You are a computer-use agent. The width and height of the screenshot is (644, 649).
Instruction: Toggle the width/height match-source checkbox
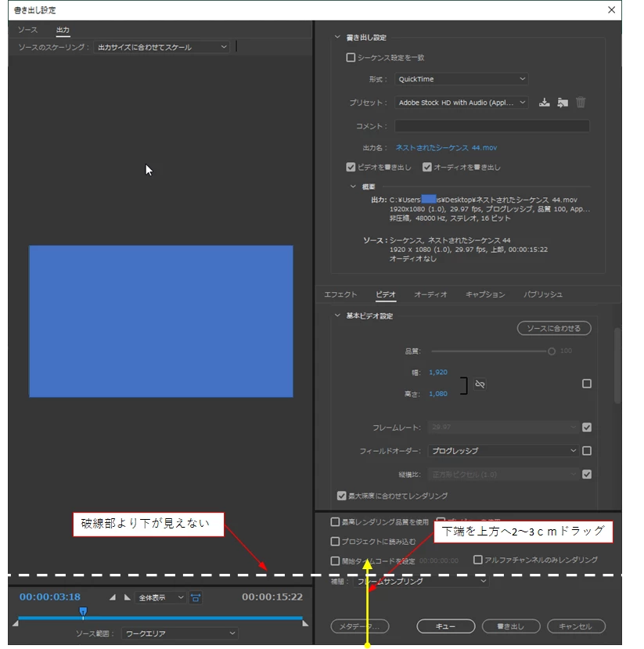coord(587,384)
